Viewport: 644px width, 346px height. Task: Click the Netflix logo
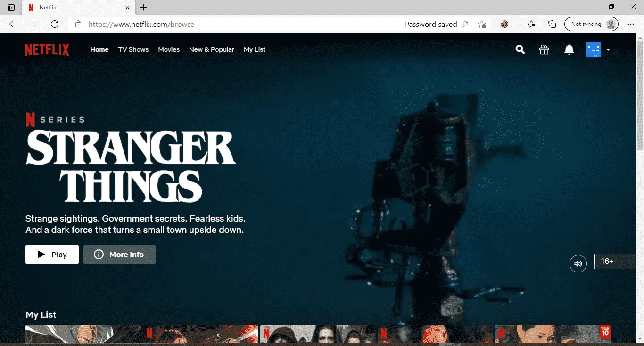pyautogui.click(x=47, y=49)
